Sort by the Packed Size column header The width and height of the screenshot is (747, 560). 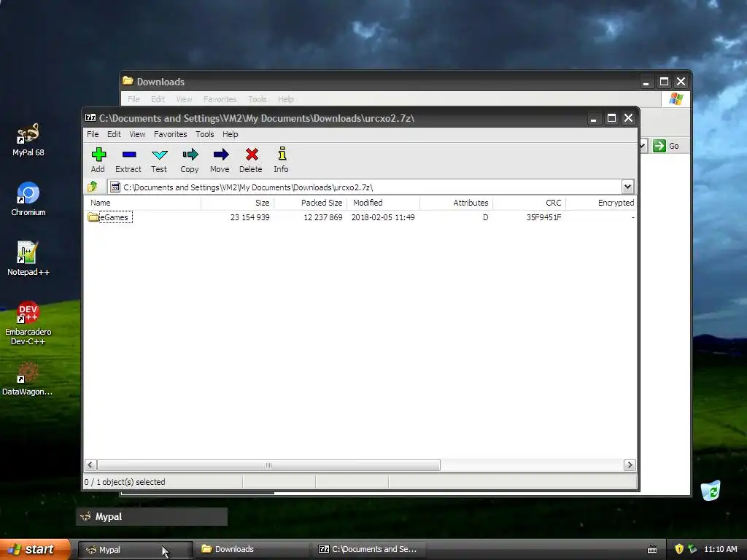click(x=310, y=203)
